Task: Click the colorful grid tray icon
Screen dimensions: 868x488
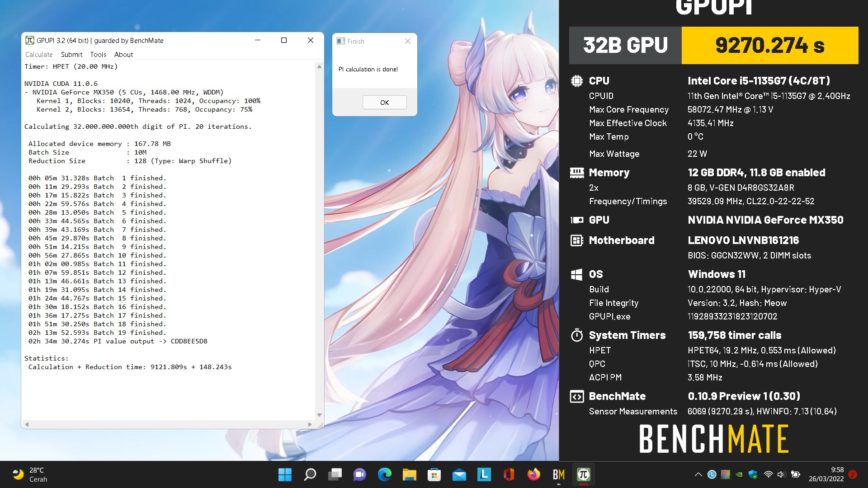Action: pyautogui.click(x=726, y=474)
